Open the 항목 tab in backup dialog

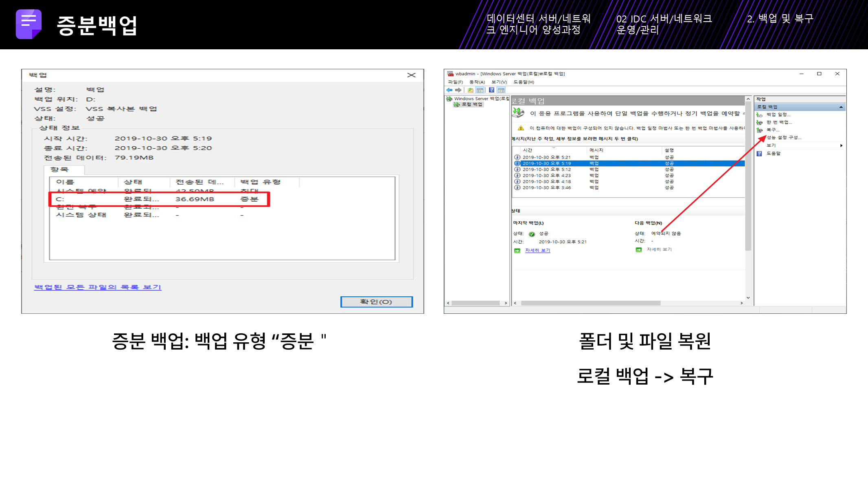60,170
